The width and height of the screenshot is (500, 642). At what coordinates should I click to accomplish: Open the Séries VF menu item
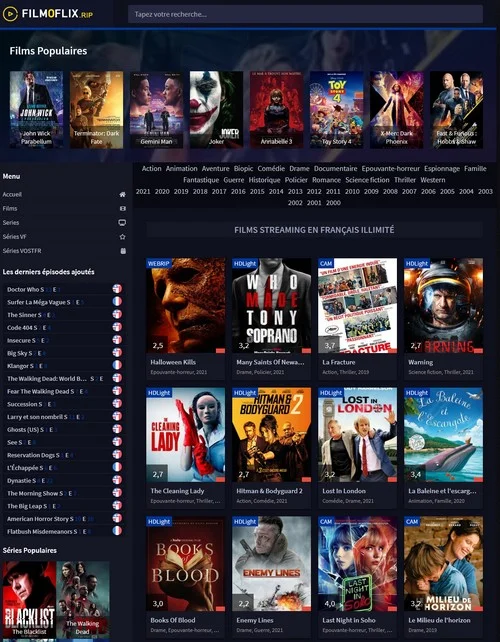tap(64, 237)
